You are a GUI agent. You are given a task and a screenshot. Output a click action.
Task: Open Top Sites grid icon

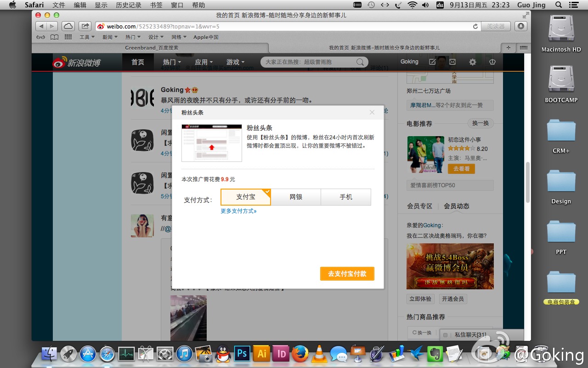click(68, 37)
